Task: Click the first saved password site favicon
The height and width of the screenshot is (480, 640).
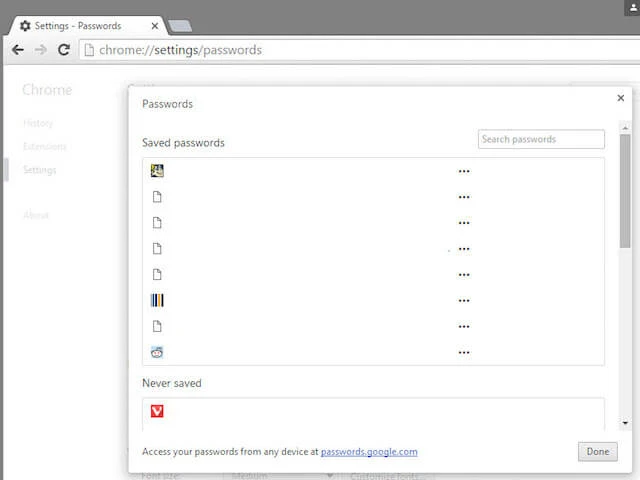Action: pyautogui.click(x=157, y=171)
